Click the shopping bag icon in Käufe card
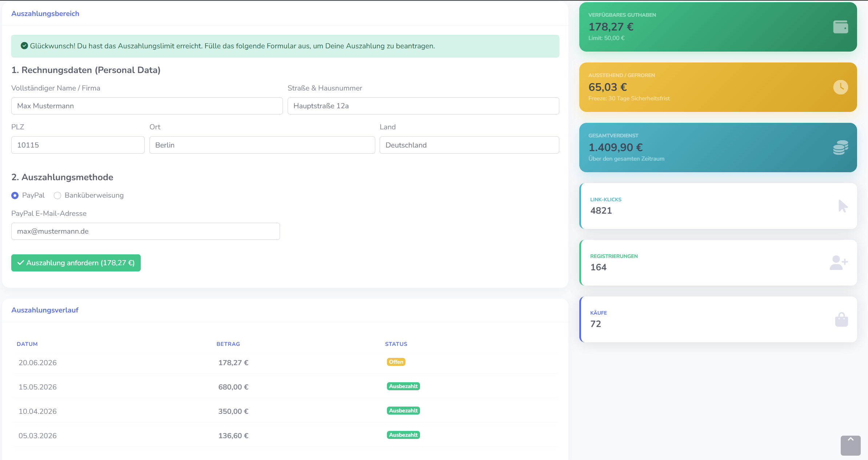Image resolution: width=868 pixels, height=460 pixels. [x=841, y=319]
